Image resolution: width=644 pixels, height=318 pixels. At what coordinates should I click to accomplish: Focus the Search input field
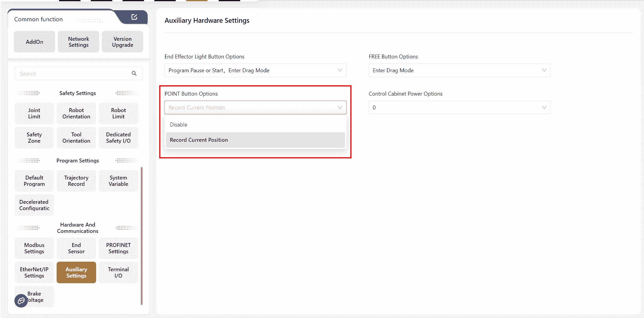tap(72, 74)
